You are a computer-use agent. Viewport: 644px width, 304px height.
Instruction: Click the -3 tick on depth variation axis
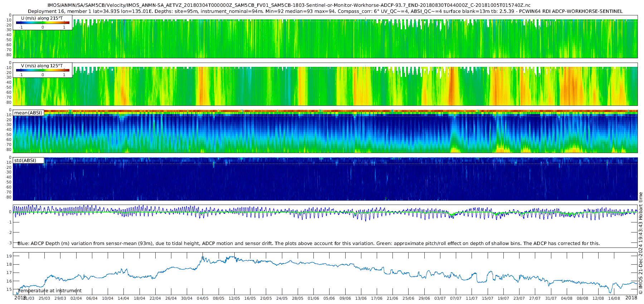click(x=10, y=243)
